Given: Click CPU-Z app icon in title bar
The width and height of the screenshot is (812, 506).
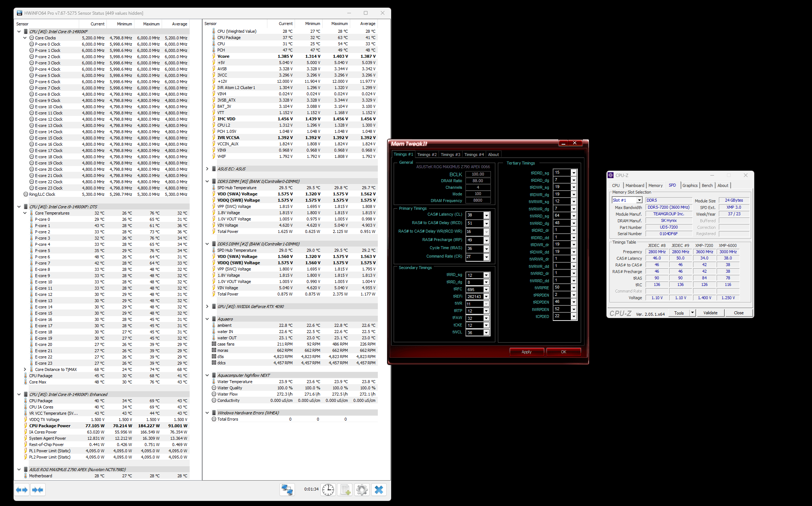Looking at the screenshot, I should [611, 175].
